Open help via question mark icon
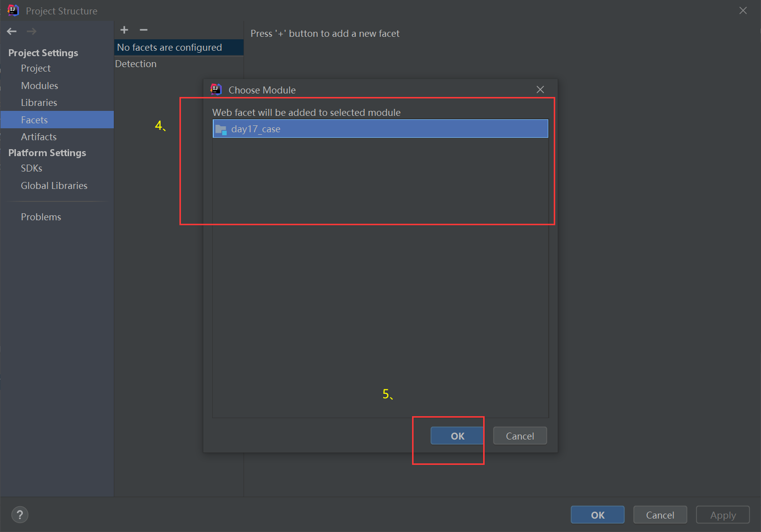Viewport: 761px width, 532px height. coord(20,515)
